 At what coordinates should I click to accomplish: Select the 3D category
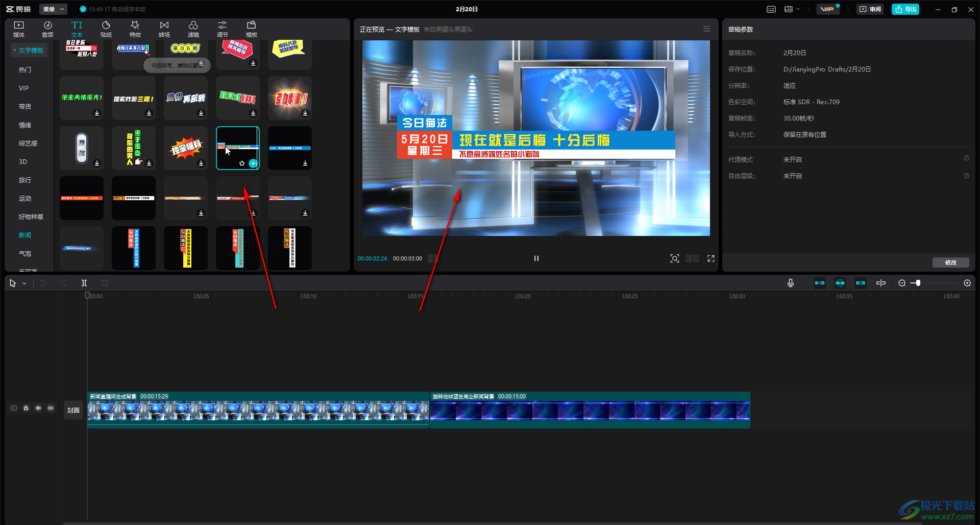(23, 161)
